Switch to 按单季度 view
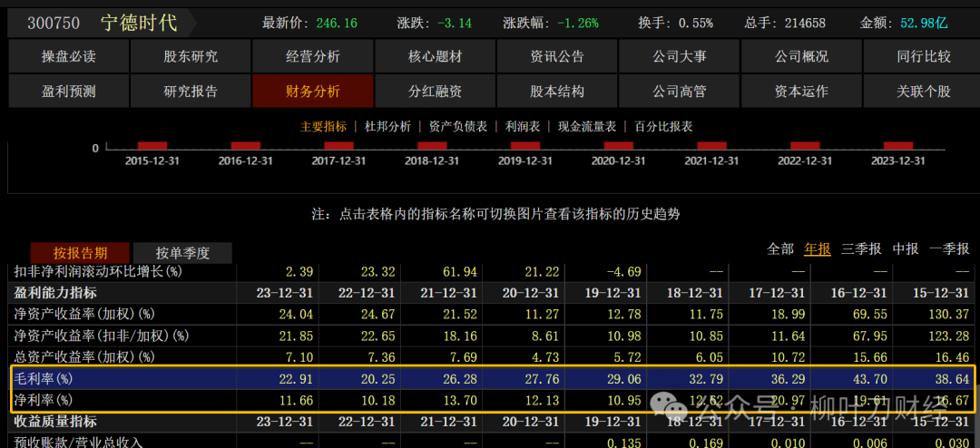980x448 pixels. click(x=182, y=253)
